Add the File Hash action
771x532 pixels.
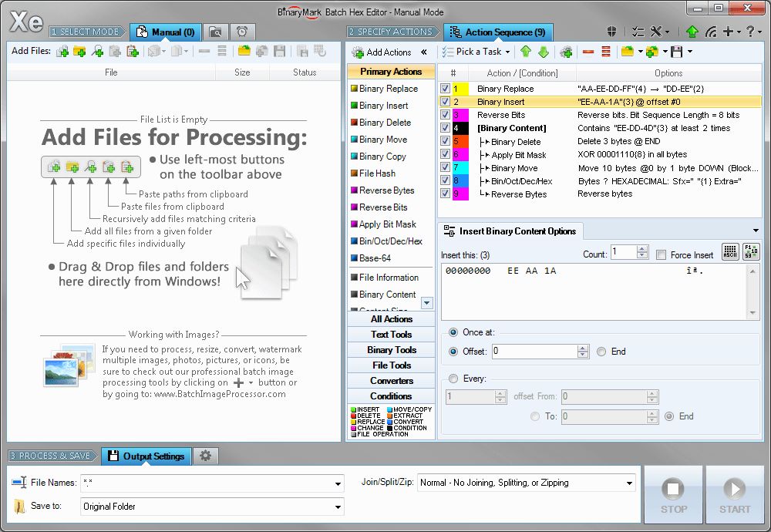tap(377, 173)
